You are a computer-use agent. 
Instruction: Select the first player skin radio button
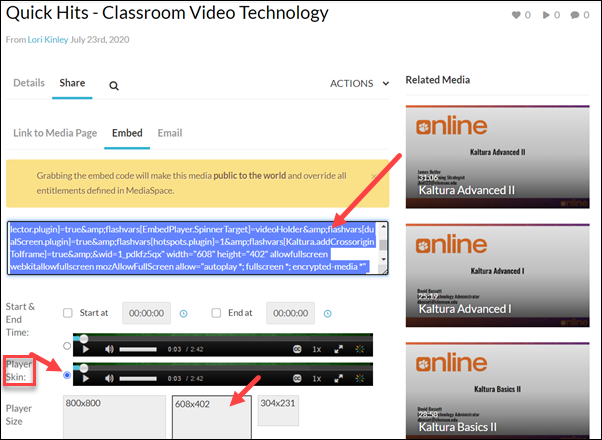[67, 346]
